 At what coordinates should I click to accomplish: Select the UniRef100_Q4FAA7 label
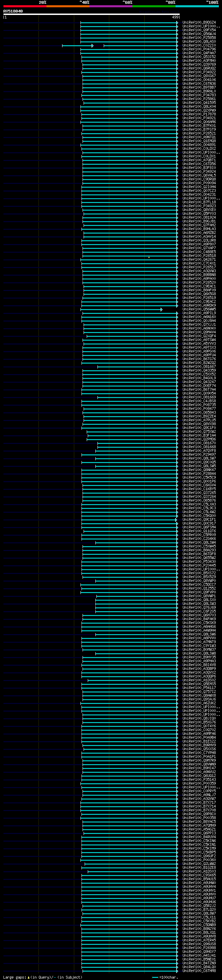point(199,53)
